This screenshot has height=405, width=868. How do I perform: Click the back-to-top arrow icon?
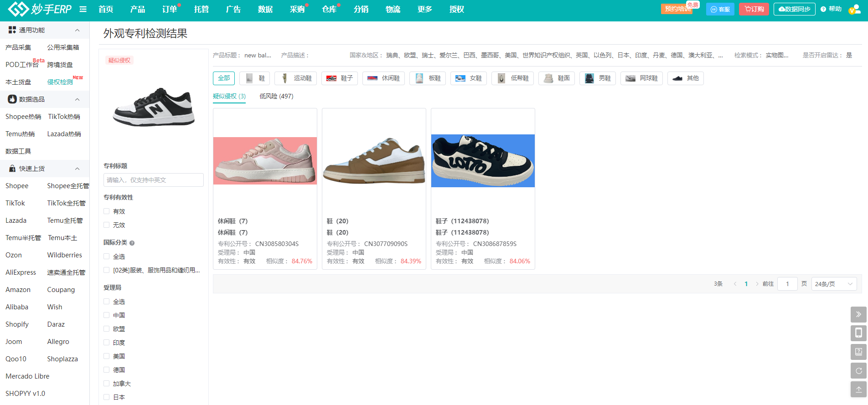click(x=858, y=389)
